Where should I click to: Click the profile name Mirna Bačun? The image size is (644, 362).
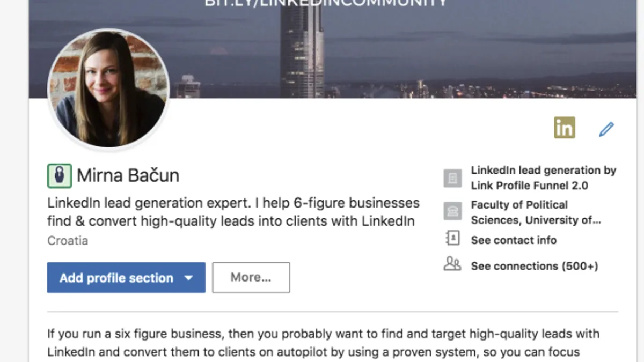128,175
